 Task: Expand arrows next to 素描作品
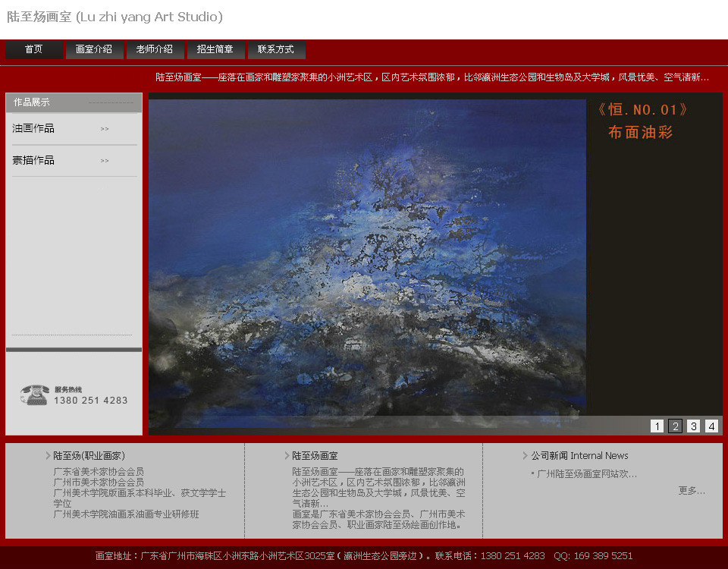point(105,161)
